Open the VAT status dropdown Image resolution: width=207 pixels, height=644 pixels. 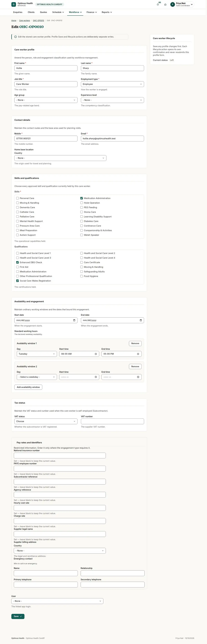46,421
